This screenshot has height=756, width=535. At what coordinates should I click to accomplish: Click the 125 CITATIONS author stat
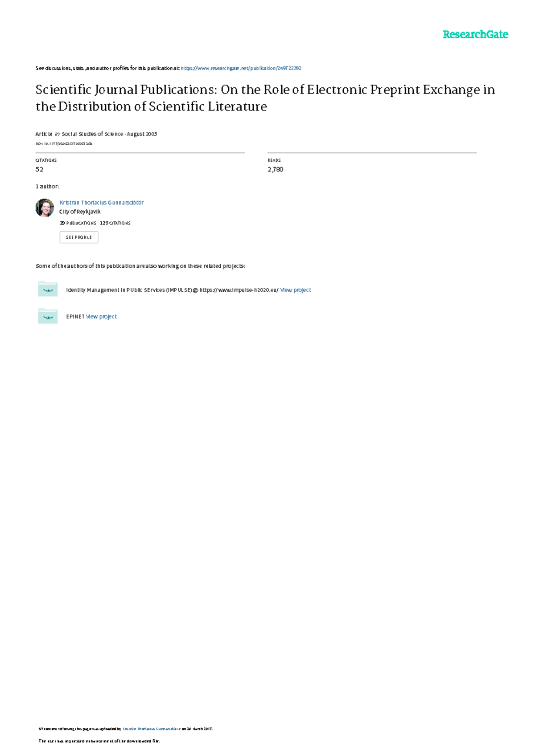pyautogui.click(x=115, y=223)
